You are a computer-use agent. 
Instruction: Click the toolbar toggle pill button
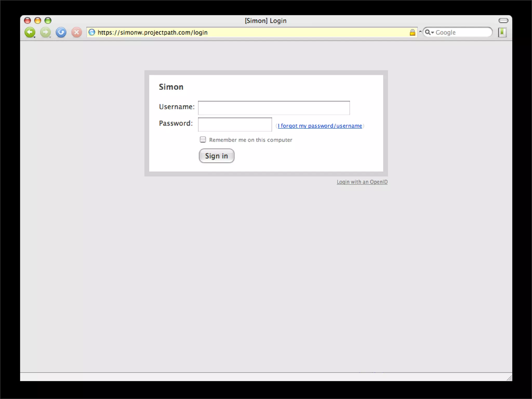click(x=503, y=21)
